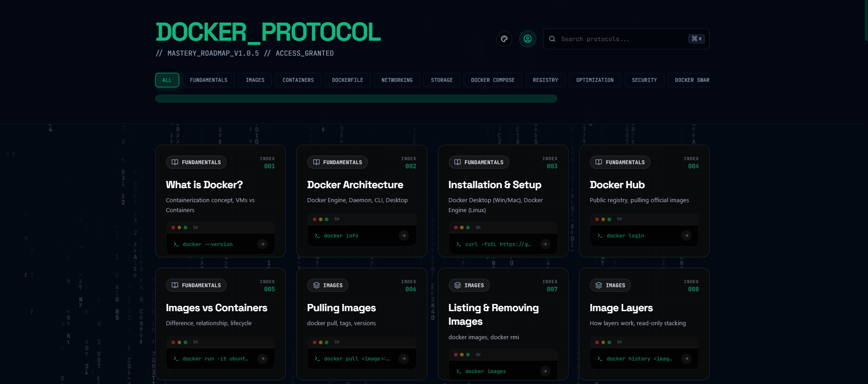This screenshot has width=868, height=384.
Task: Click the search magnifier icon
Action: point(552,39)
